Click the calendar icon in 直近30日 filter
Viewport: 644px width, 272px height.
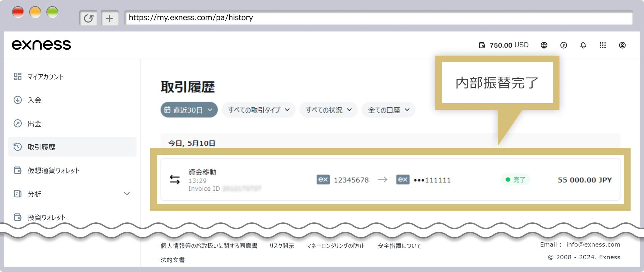coord(167,110)
